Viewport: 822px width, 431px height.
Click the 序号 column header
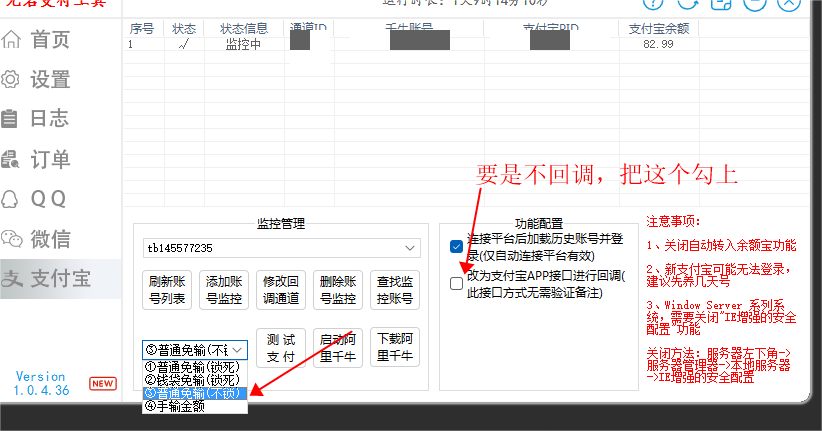tap(142, 28)
